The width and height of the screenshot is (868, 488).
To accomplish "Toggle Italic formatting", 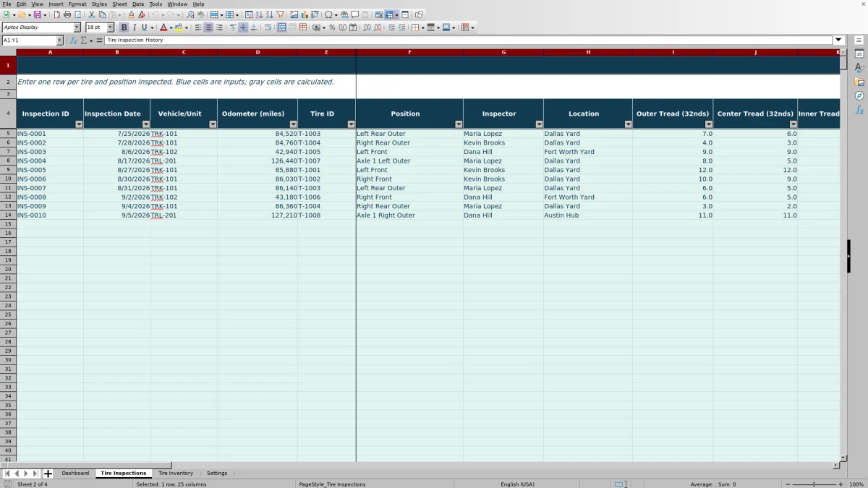I will pyautogui.click(x=134, y=27).
